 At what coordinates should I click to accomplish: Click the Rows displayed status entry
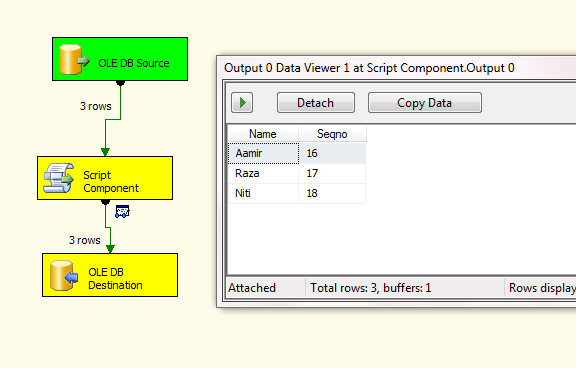click(x=541, y=288)
